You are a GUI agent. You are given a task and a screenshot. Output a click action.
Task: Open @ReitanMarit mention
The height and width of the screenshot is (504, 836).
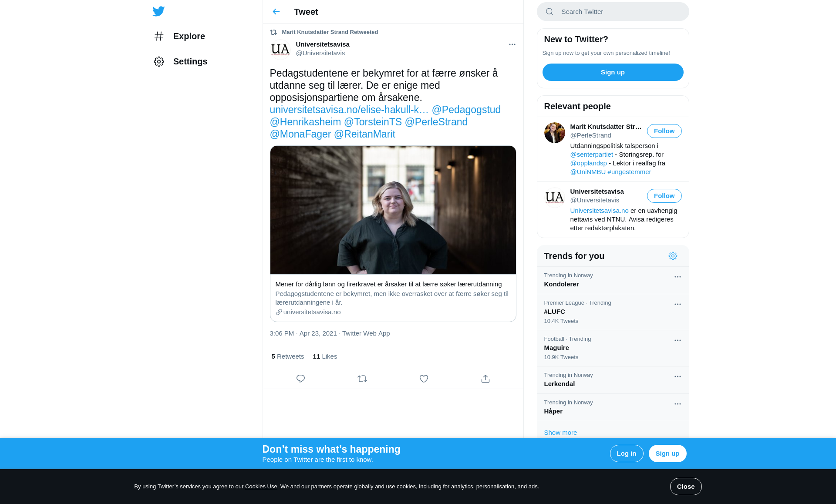(x=364, y=134)
